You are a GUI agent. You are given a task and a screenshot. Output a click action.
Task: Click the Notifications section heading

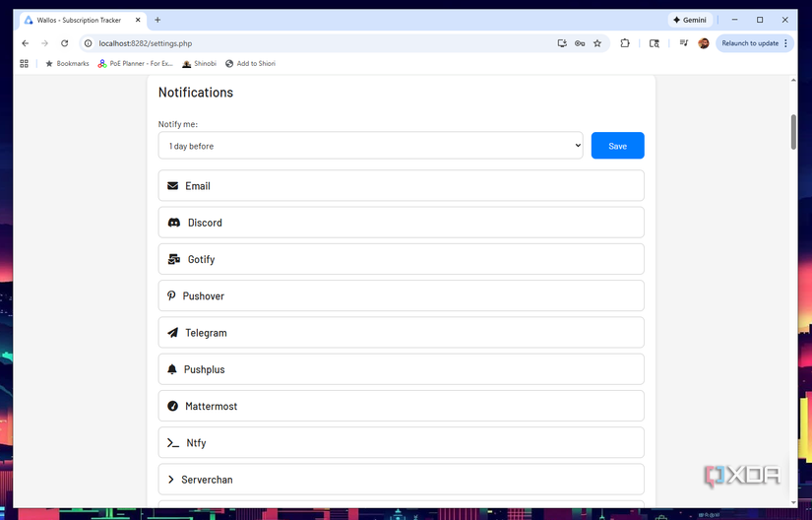coord(196,93)
